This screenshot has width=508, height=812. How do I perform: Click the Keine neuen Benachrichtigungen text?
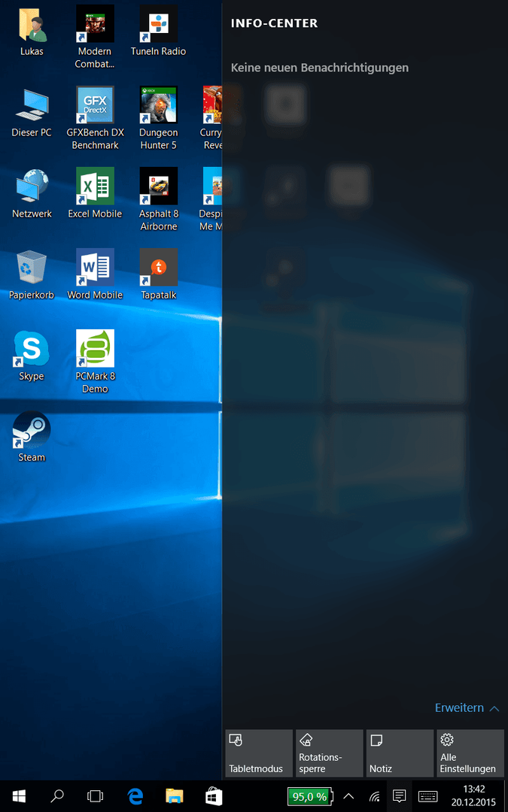point(320,68)
